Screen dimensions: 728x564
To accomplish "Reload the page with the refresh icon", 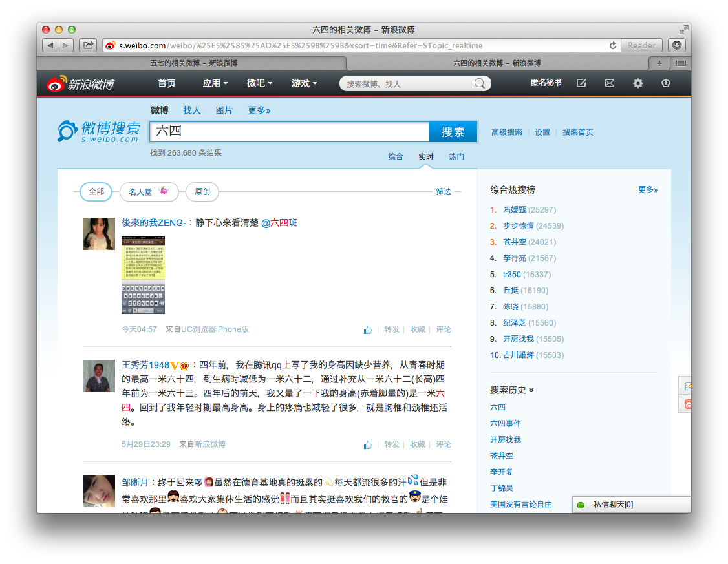I will click(613, 45).
